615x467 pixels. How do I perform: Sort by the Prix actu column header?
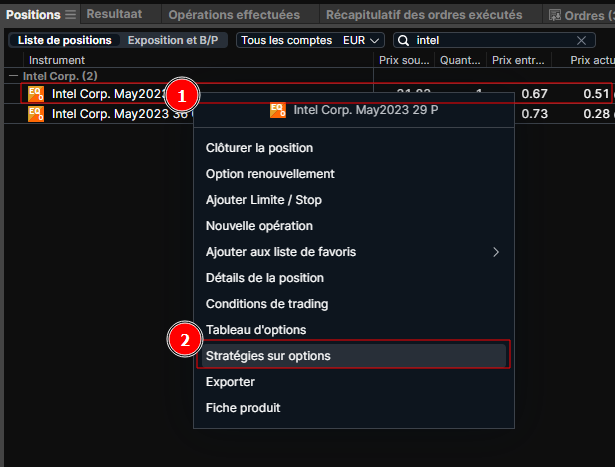click(x=584, y=60)
